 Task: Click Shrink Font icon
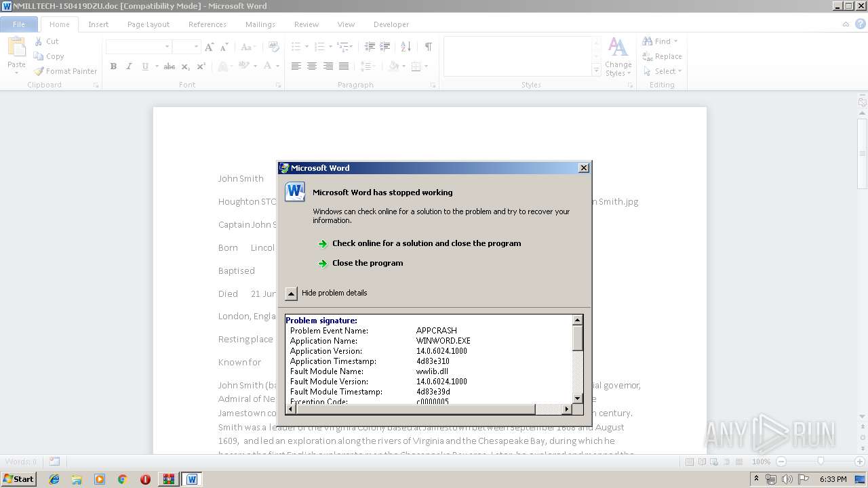[223, 47]
